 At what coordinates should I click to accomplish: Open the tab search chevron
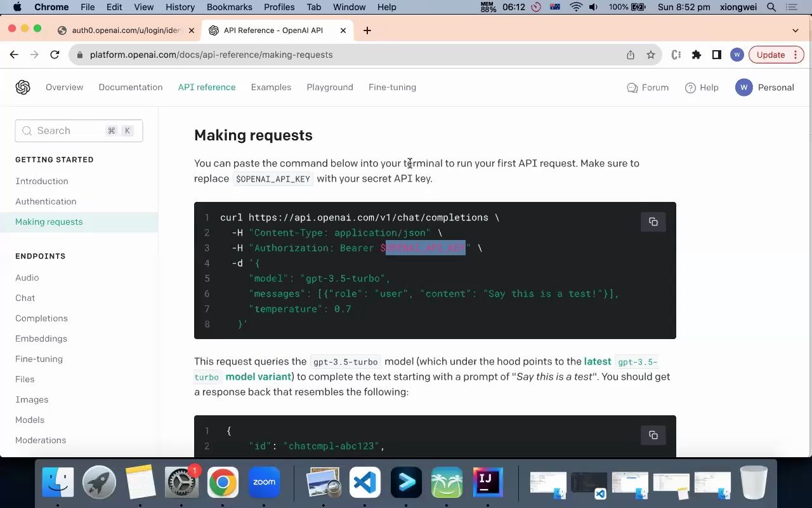pyautogui.click(x=796, y=30)
